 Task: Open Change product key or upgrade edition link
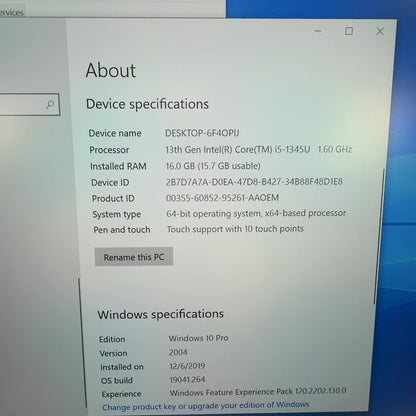pyautogui.click(x=206, y=406)
